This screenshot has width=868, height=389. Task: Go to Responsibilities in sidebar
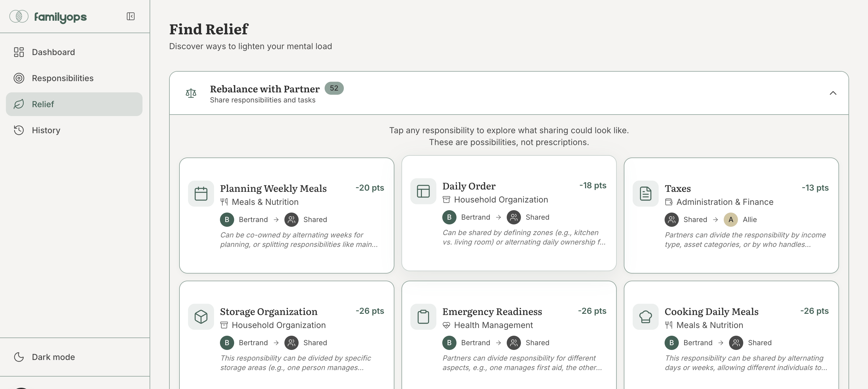tap(62, 78)
